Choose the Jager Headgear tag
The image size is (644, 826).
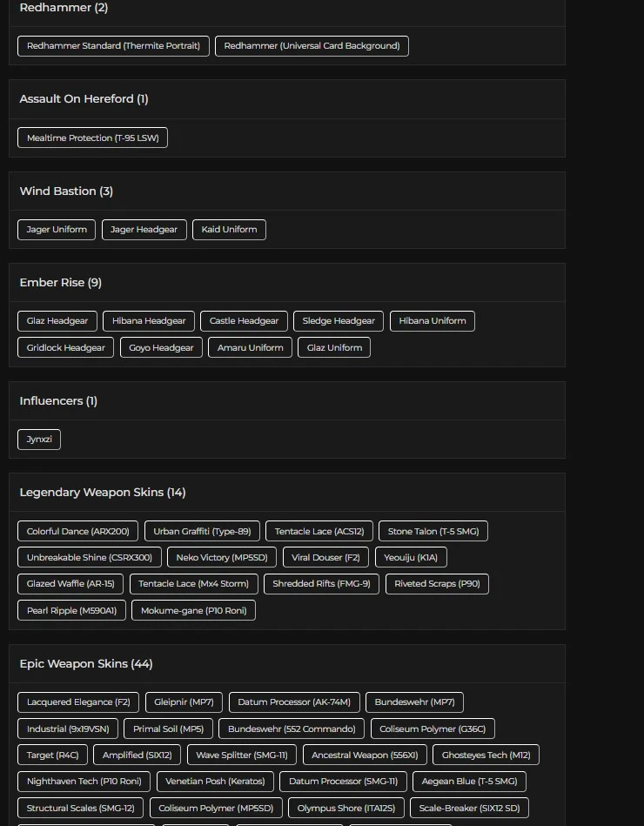144,230
